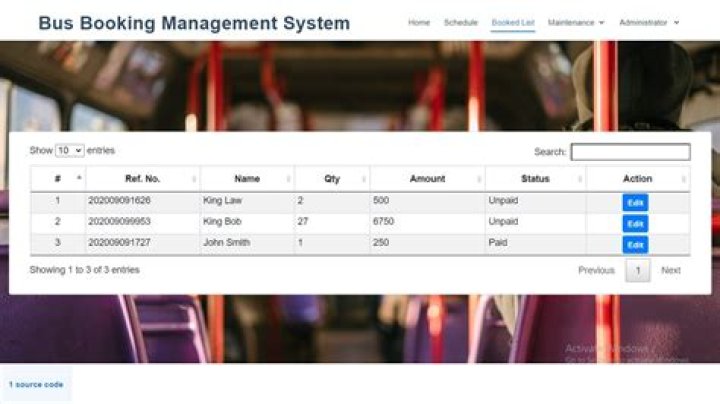Click the Bus Booking Management System title
Image resolution: width=720 pixels, height=404 pixels.
point(194,23)
